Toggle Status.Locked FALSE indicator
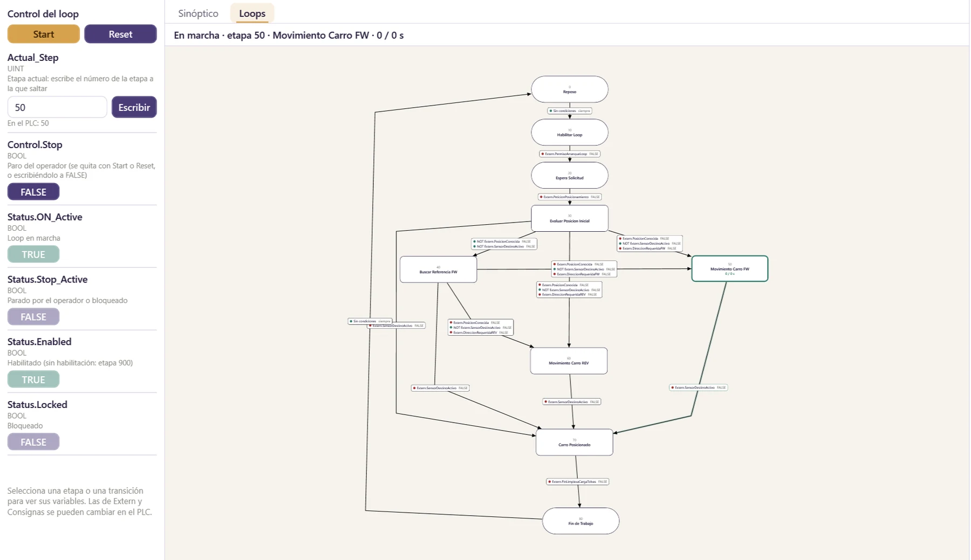 click(33, 442)
